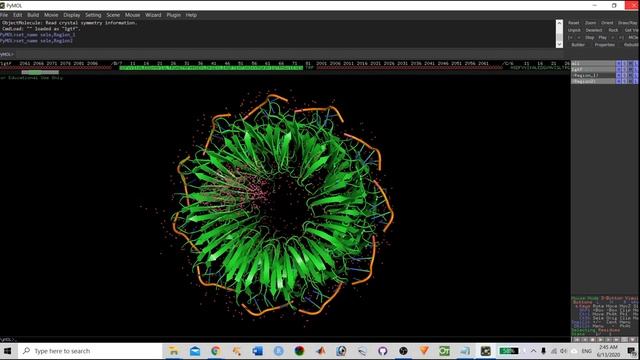
Task: Open the Build menu
Action: (33, 15)
